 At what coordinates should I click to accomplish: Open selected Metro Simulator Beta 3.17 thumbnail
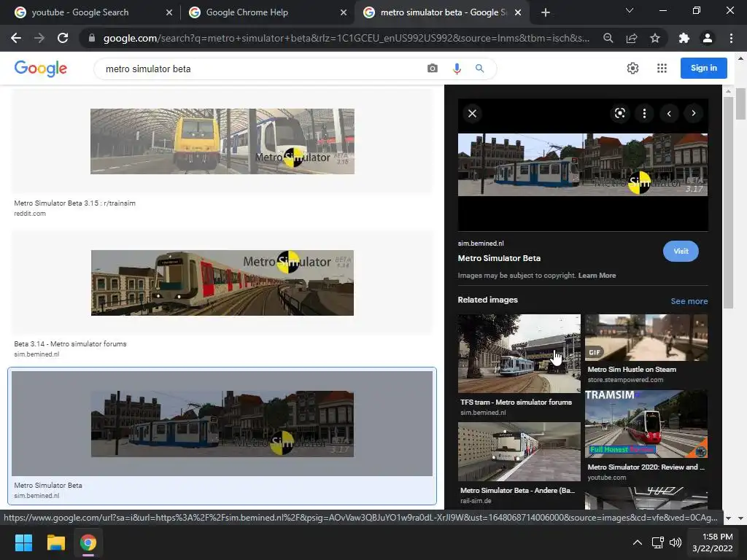[x=222, y=424]
